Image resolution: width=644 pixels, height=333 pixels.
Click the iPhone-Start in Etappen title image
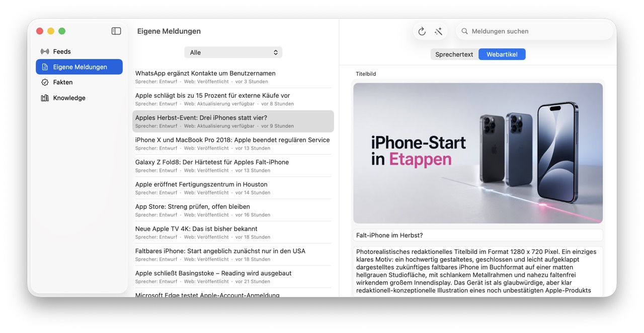478,153
